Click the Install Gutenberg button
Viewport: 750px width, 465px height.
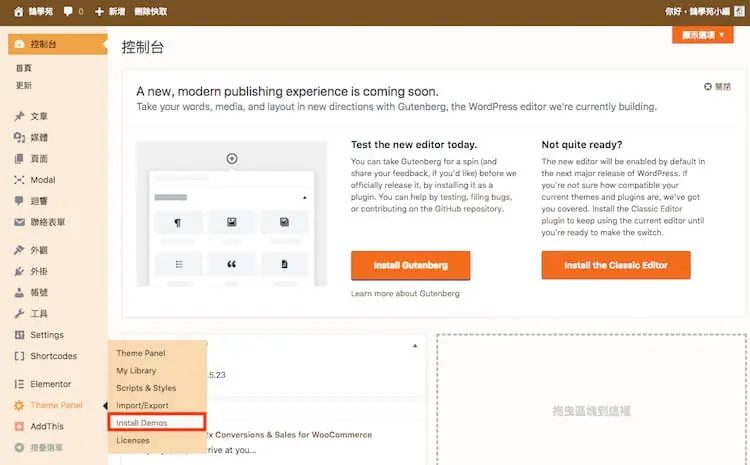click(410, 265)
